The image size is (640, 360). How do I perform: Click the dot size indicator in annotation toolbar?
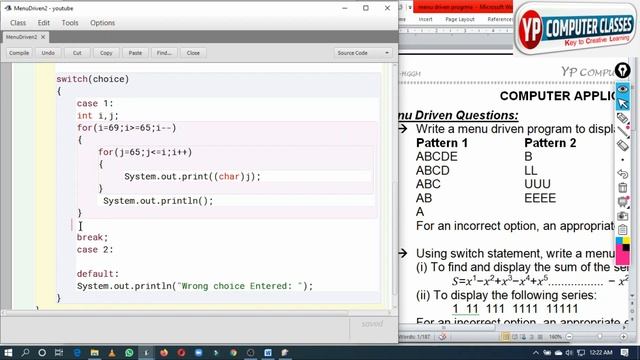click(622, 160)
